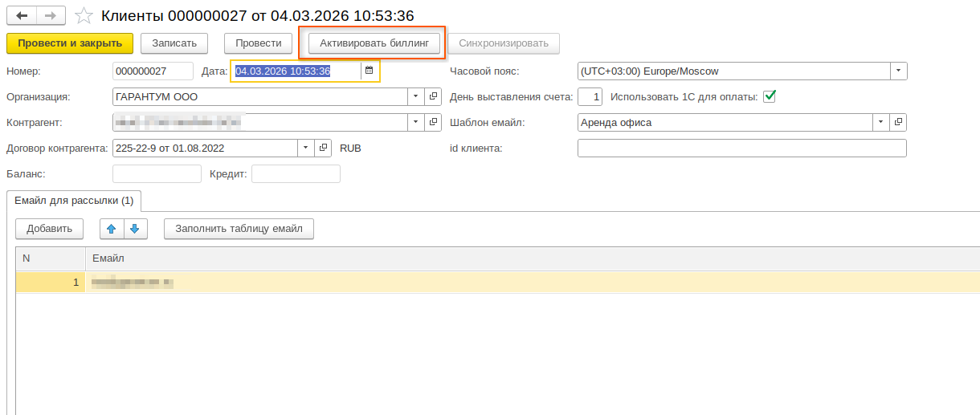Screen dimensions: 980x415
Task: Toggle the Использовать 1С для оплаты checkbox
Action: pos(770,96)
